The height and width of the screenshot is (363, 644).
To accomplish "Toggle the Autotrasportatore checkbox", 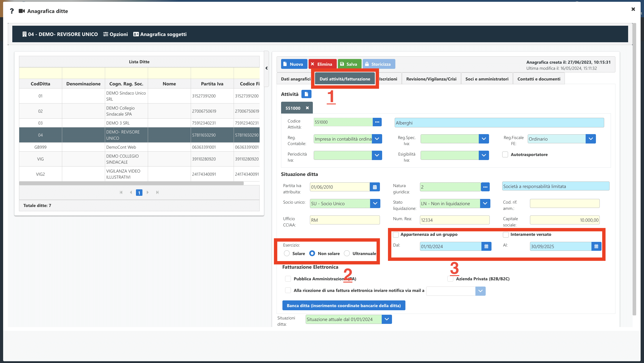I will coord(505,154).
